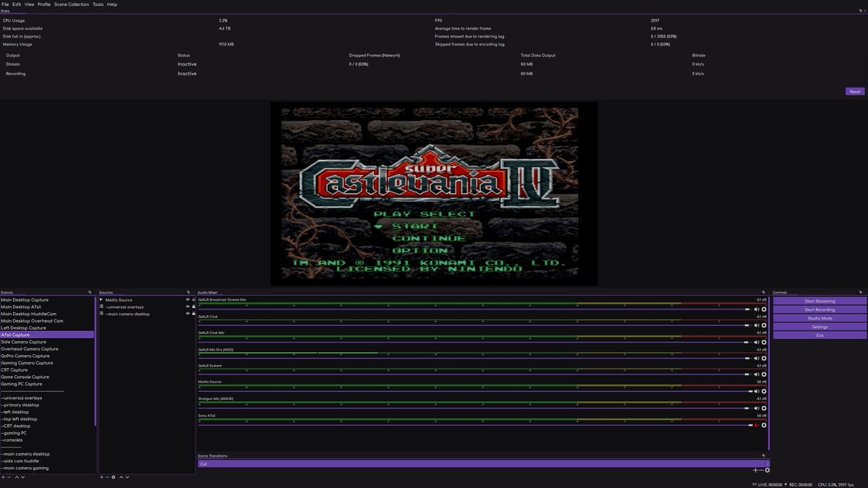The image size is (868, 488).
Task: Remove scene transition with minus icon
Action: (x=761, y=471)
